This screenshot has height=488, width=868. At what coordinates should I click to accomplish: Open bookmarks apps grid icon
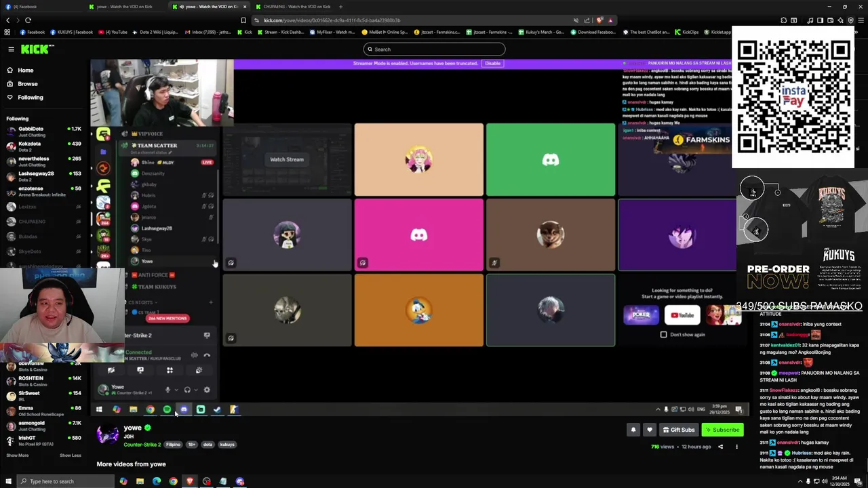pyautogui.click(x=7, y=32)
